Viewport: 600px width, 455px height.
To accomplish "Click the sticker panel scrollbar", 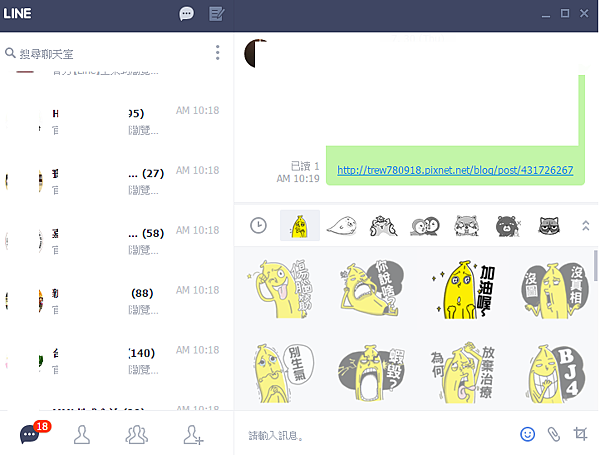I will [596, 266].
